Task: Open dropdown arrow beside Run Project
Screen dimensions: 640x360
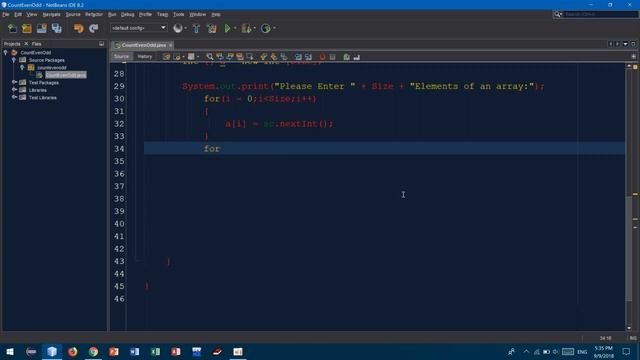Action: click(235, 28)
